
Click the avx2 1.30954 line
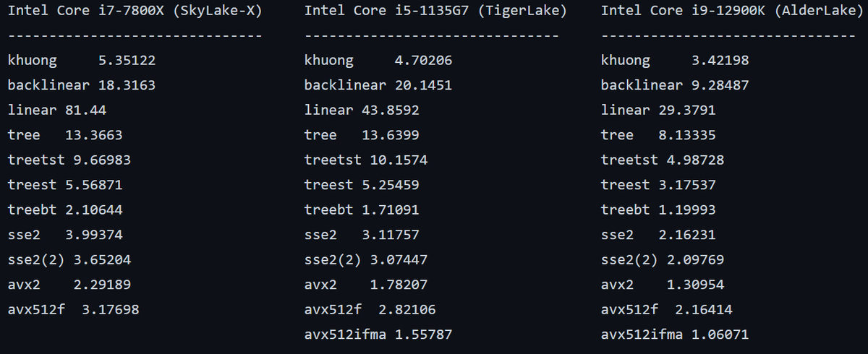[663, 285]
